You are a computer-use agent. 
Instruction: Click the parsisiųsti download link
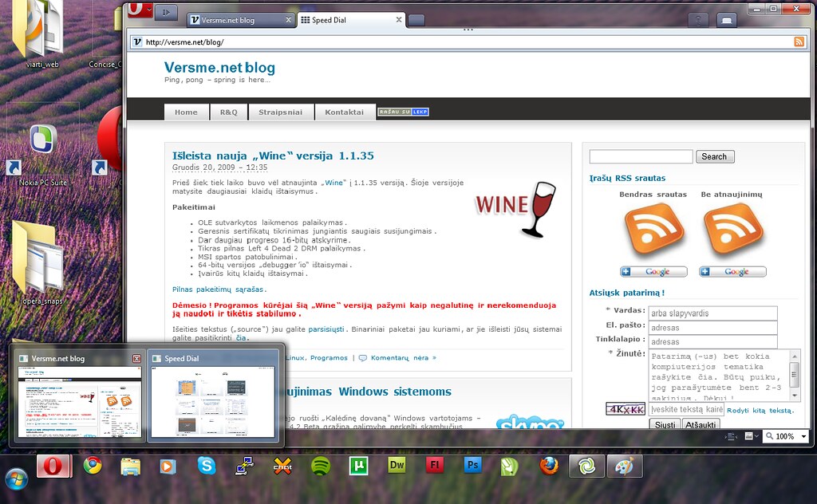tap(326, 329)
